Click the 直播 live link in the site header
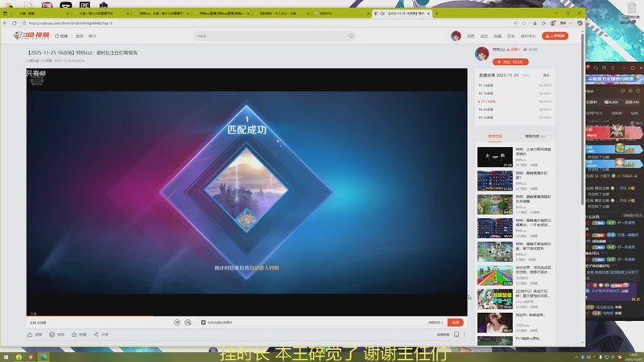 61,36
